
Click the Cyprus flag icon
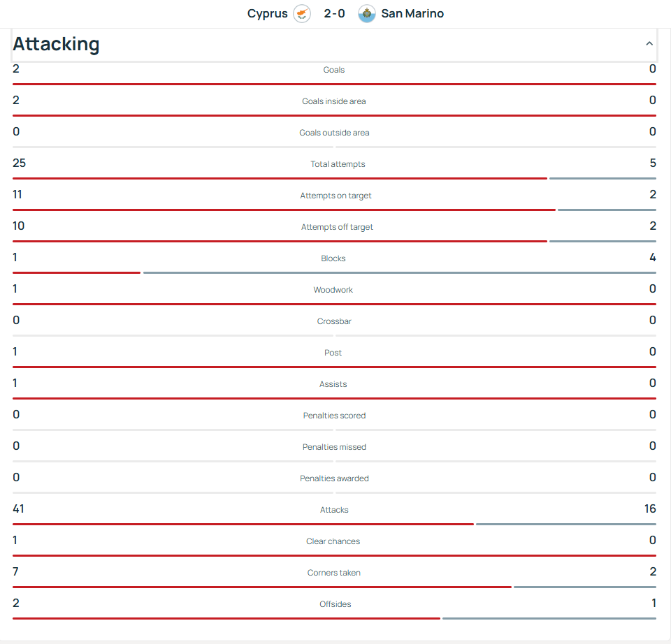tap(302, 13)
